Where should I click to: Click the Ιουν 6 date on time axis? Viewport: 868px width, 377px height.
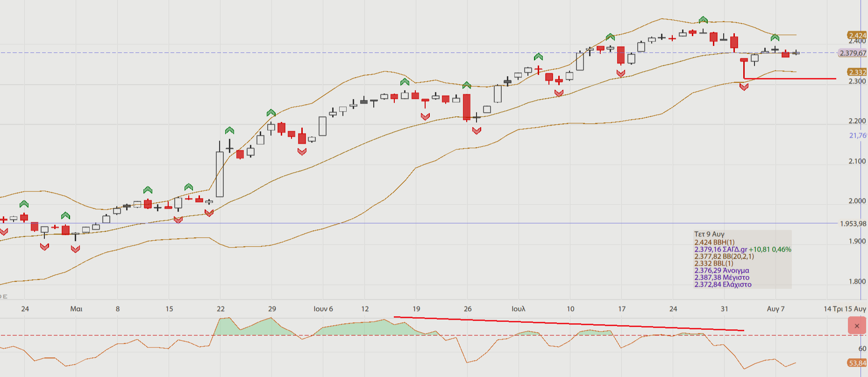click(323, 309)
